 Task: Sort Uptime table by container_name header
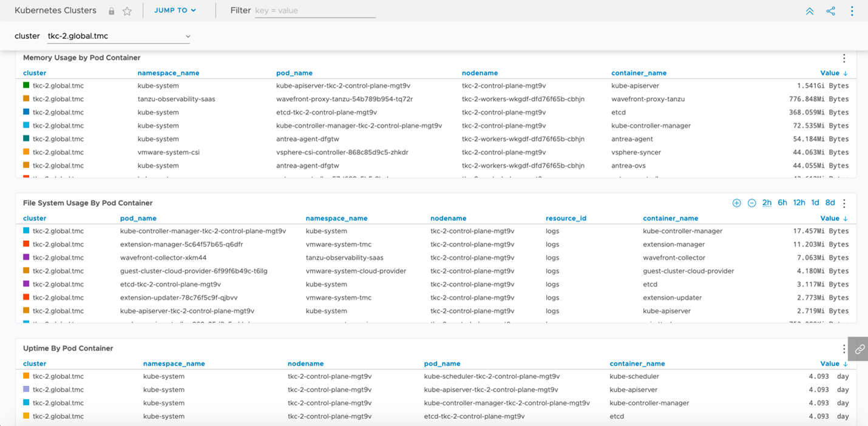tap(637, 363)
